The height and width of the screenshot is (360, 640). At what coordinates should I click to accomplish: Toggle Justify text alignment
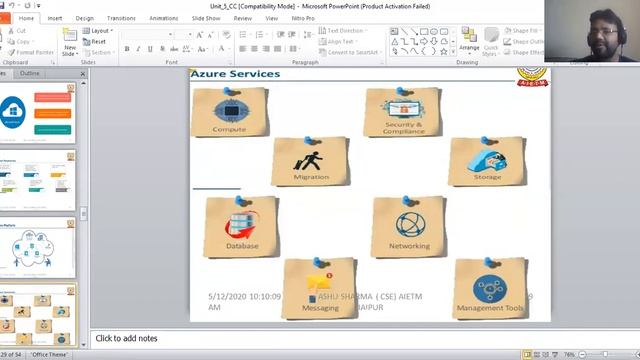pos(278,49)
